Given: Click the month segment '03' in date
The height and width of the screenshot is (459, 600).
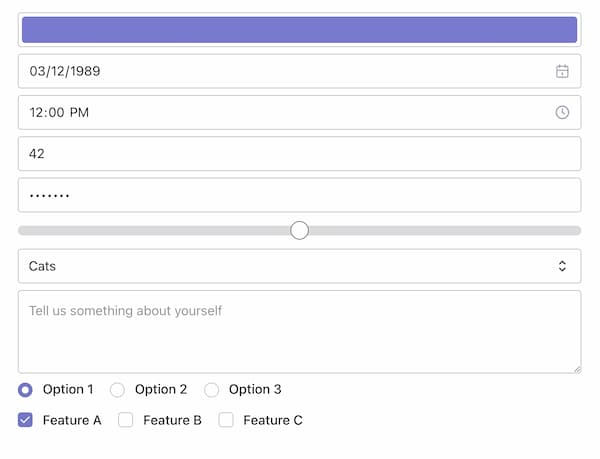Looking at the screenshot, I should [38, 71].
